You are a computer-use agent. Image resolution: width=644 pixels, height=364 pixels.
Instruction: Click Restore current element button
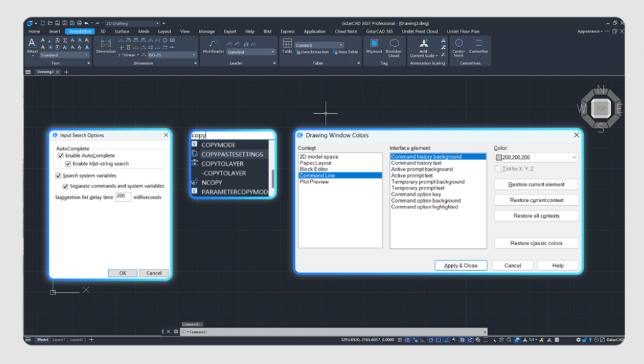tap(536, 185)
